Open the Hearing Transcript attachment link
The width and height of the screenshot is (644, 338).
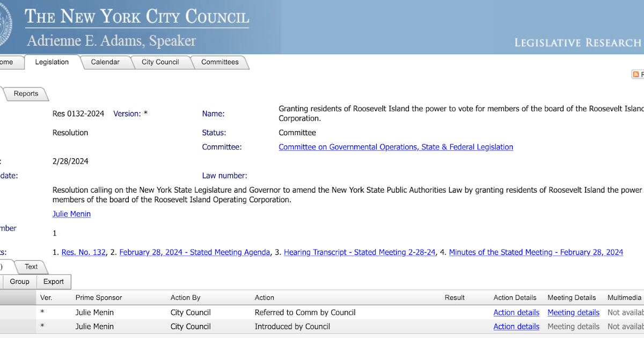click(359, 252)
